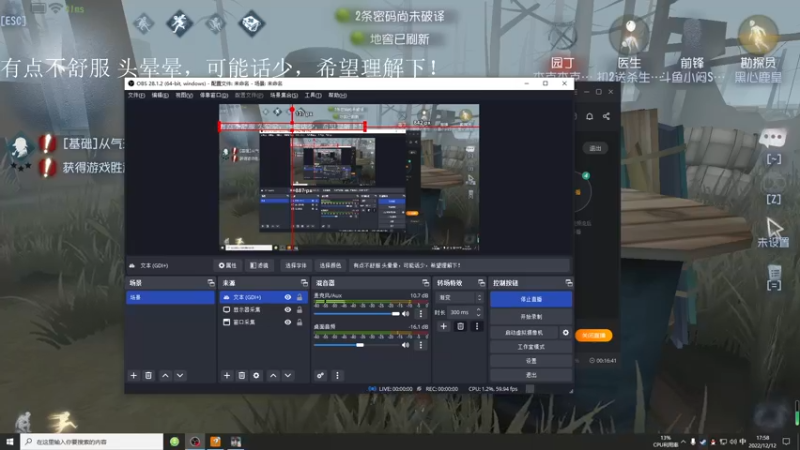Open the 工具 menu
The width and height of the screenshot is (800, 450).
313,95
